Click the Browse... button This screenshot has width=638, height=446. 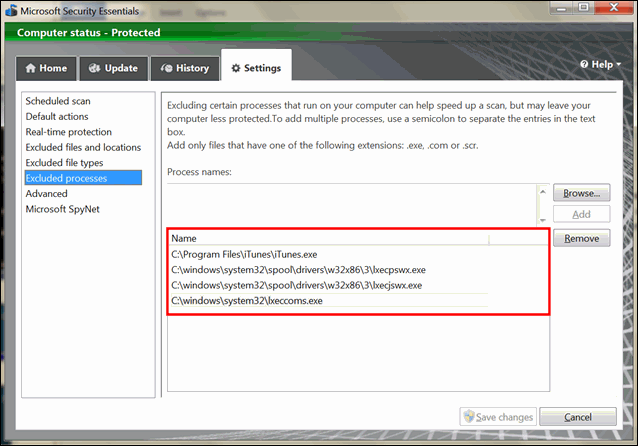point(581,193)
